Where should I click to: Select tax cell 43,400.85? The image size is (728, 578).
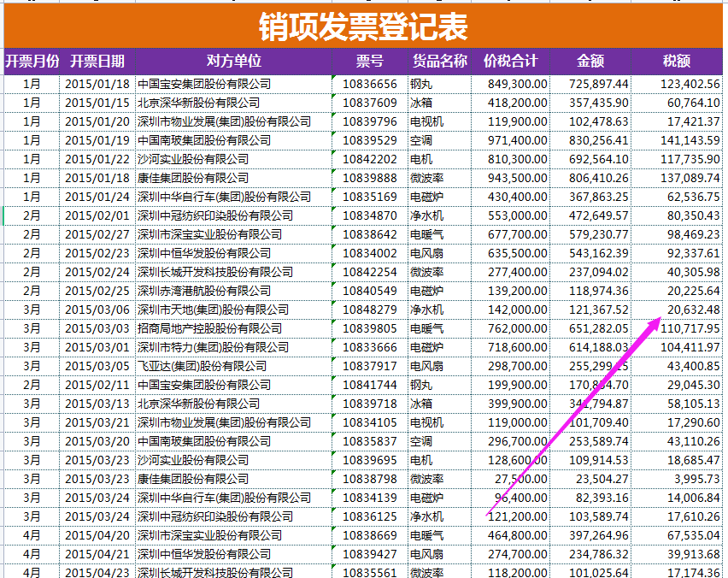[x=677, y=366]
